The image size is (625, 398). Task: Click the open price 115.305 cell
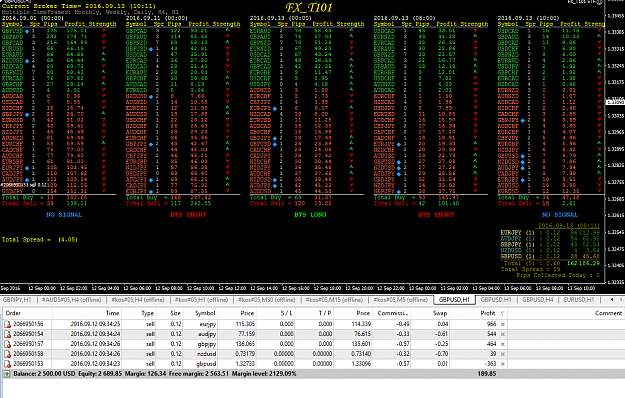pos(245,324)
